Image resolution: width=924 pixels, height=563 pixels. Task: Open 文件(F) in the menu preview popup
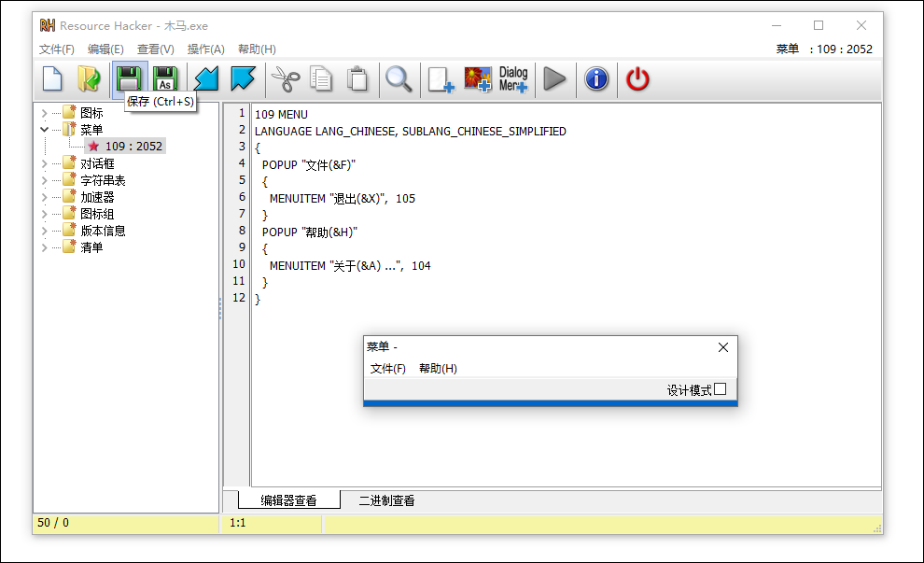click(387, 369)
